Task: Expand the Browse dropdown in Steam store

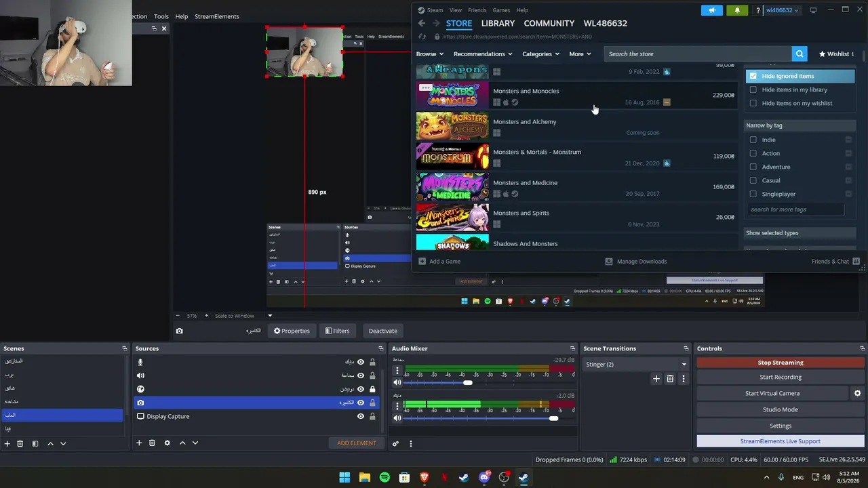Action: pyautogui.click(x=431, y=54)
